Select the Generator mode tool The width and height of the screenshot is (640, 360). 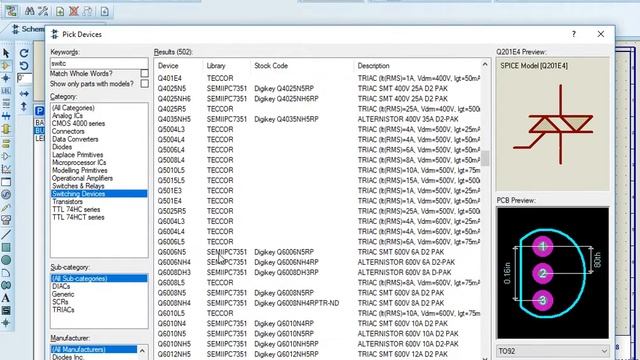[x=6, y=194]
